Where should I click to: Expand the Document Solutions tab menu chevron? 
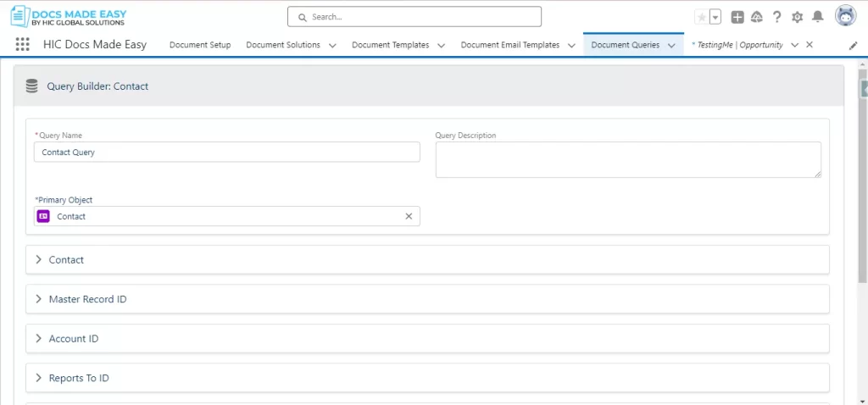point(332,46)
